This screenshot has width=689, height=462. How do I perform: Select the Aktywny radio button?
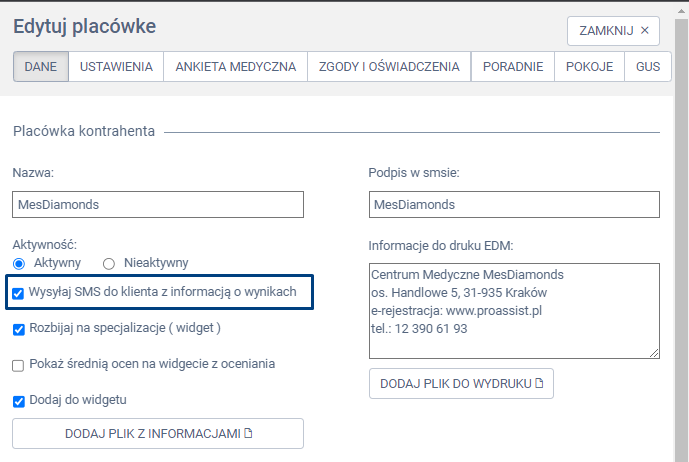[19, 263]
